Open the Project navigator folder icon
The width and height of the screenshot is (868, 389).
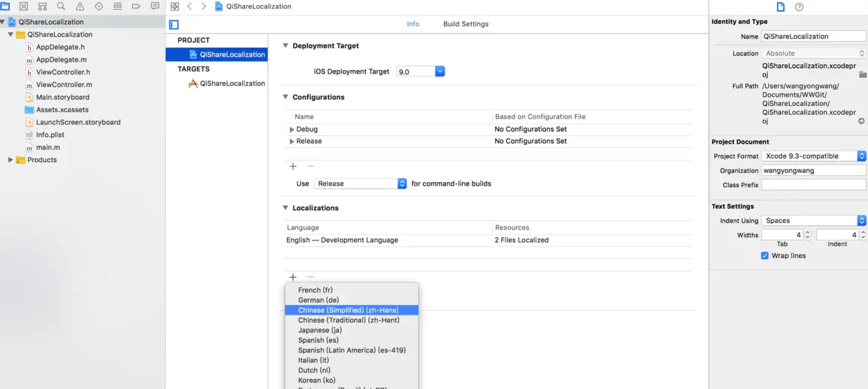(6, 6)
